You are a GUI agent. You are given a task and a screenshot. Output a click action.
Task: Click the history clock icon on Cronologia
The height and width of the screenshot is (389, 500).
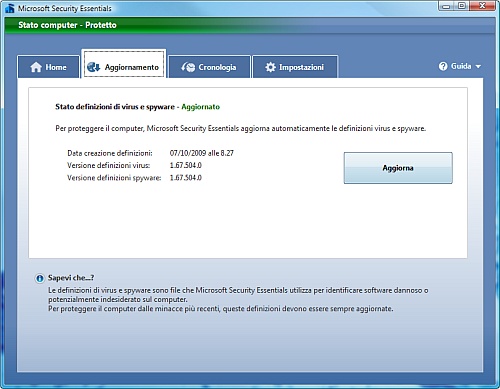(x=188, y=67)
